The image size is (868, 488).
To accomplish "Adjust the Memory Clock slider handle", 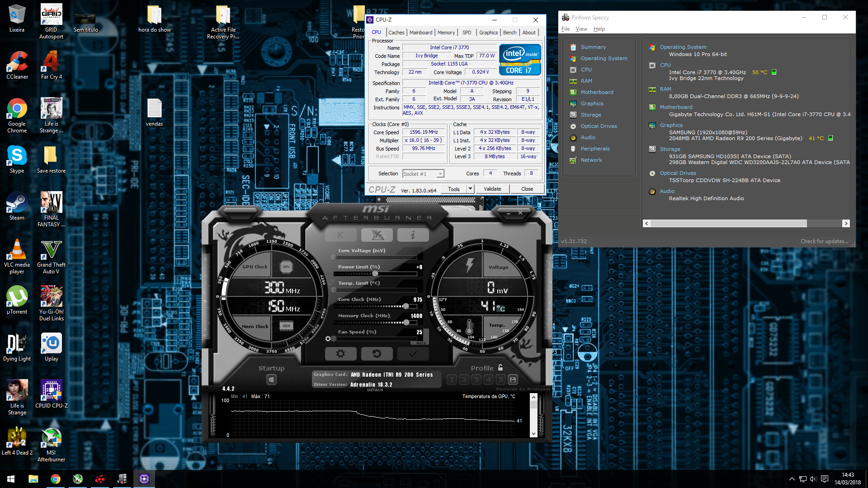I will pyautogui.click(x=406, y=322).
